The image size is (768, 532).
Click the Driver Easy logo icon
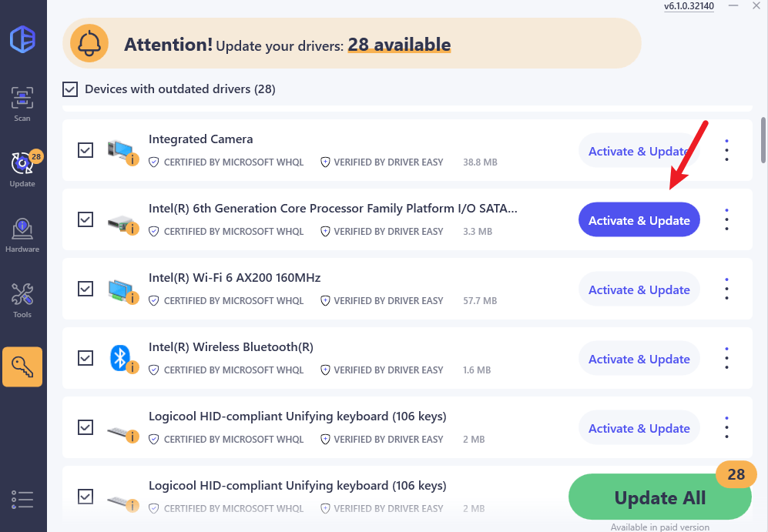pos(22,39)
